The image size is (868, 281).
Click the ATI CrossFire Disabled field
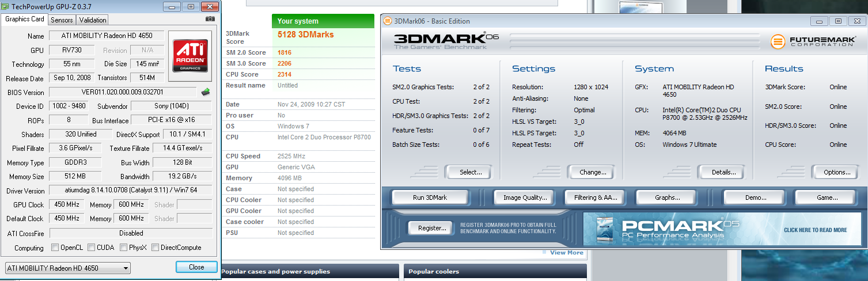(x=131, y=233)
